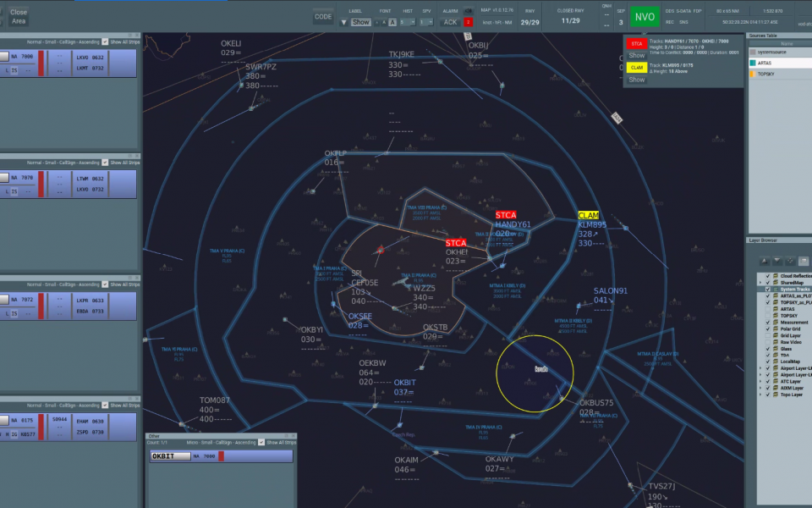The height and width of the screenshot is (508, 812).
Task: Click the Close Area button
Action: 18,16
